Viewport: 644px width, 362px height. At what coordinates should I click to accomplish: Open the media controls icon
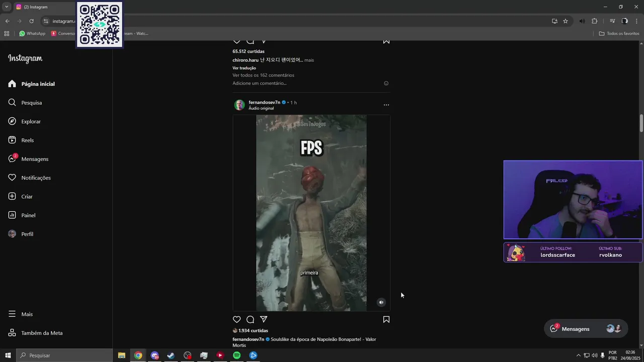point(612,21)
